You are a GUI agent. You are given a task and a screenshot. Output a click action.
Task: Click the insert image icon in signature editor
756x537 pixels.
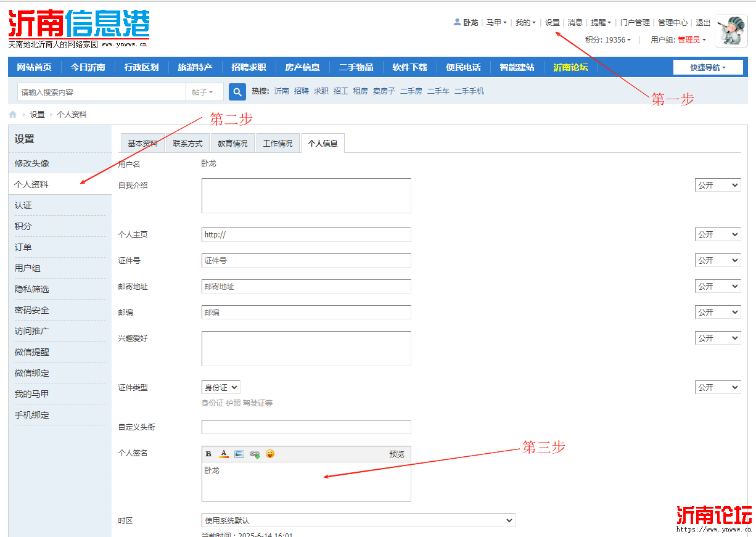[239, 454]
